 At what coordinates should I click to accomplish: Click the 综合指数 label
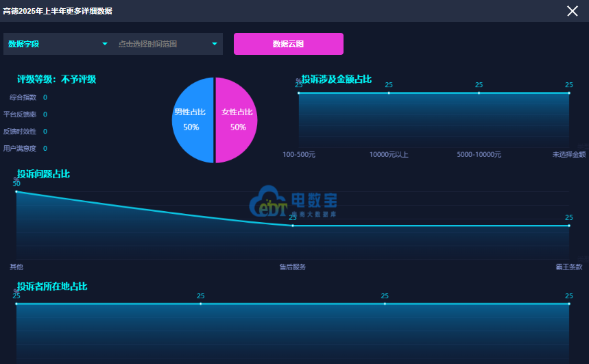tap(23, 97)
